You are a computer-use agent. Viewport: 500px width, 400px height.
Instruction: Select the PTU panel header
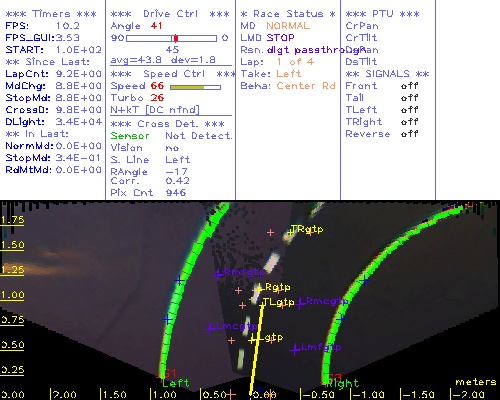click(383, 14)
